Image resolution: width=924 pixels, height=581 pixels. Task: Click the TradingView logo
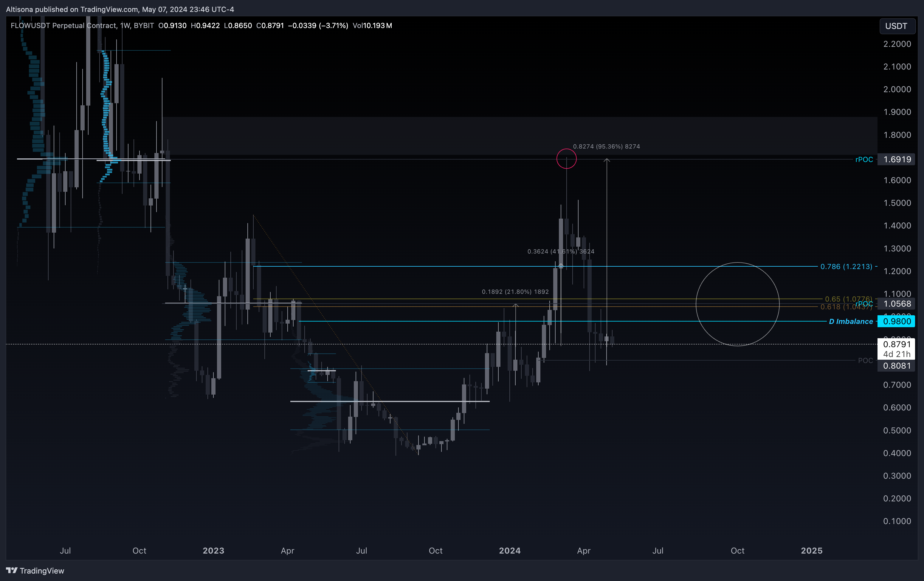click(35, 571)
